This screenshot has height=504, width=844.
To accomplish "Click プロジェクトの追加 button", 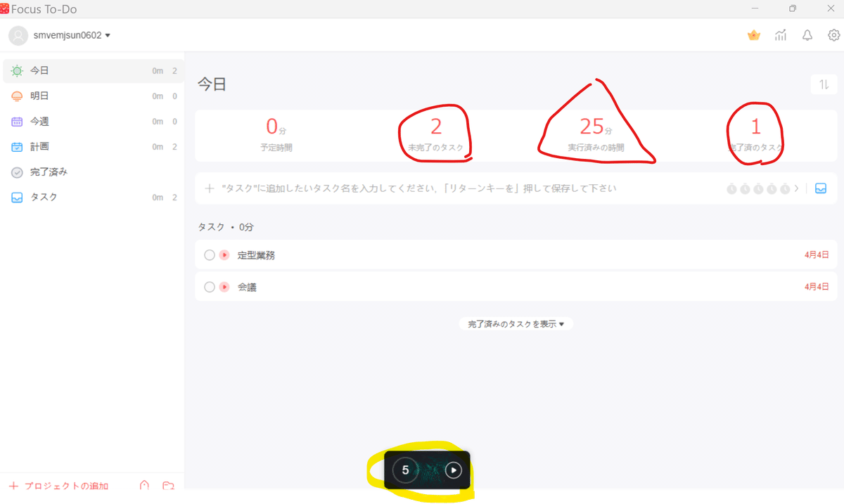I will point(59,486).
